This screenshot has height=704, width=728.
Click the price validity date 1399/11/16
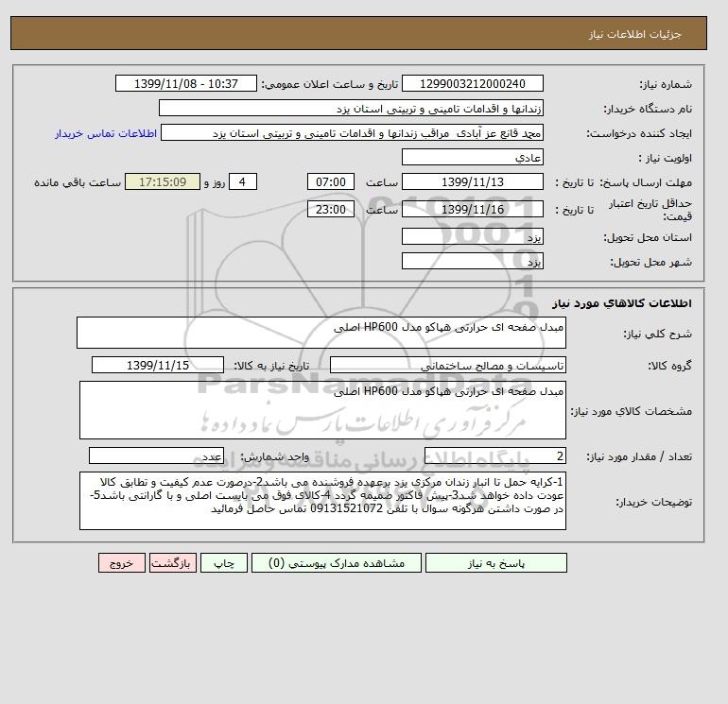pyautogui.click(x=472, y=209)
